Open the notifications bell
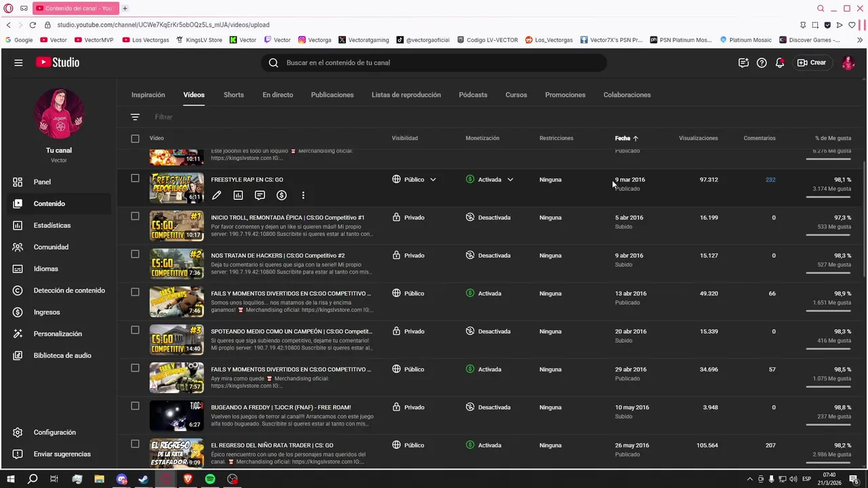Screen dimensions: 868x488 (x=780, y=62)
